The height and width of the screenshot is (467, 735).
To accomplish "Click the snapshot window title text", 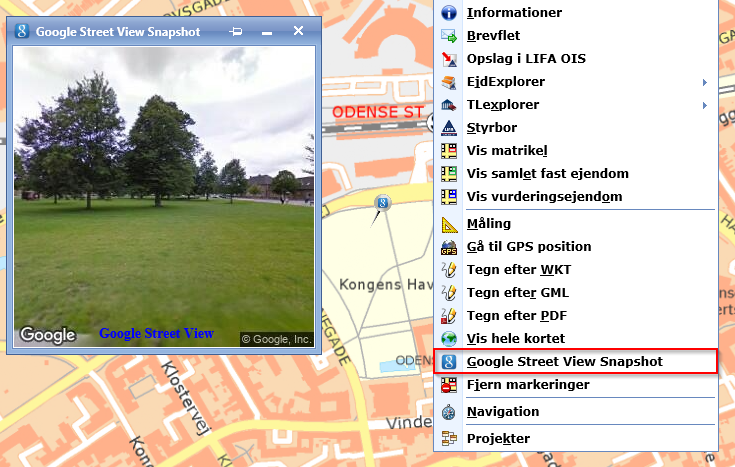I will 118,32.
